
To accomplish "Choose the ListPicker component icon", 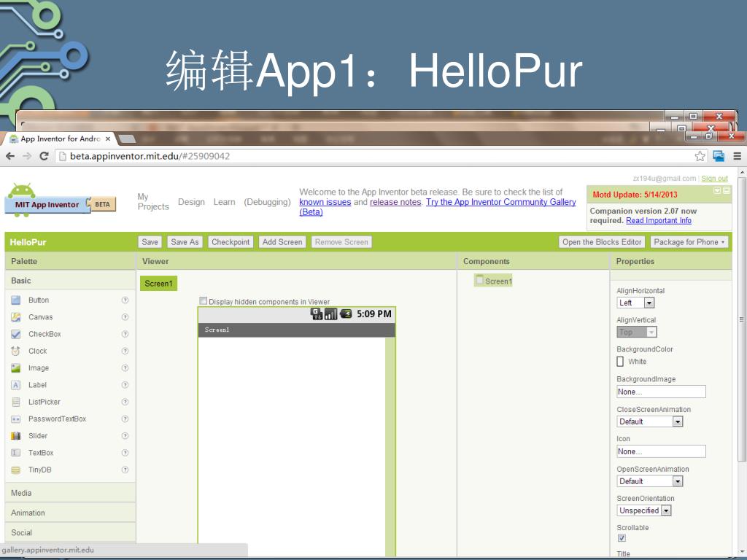I will point(16,402).
